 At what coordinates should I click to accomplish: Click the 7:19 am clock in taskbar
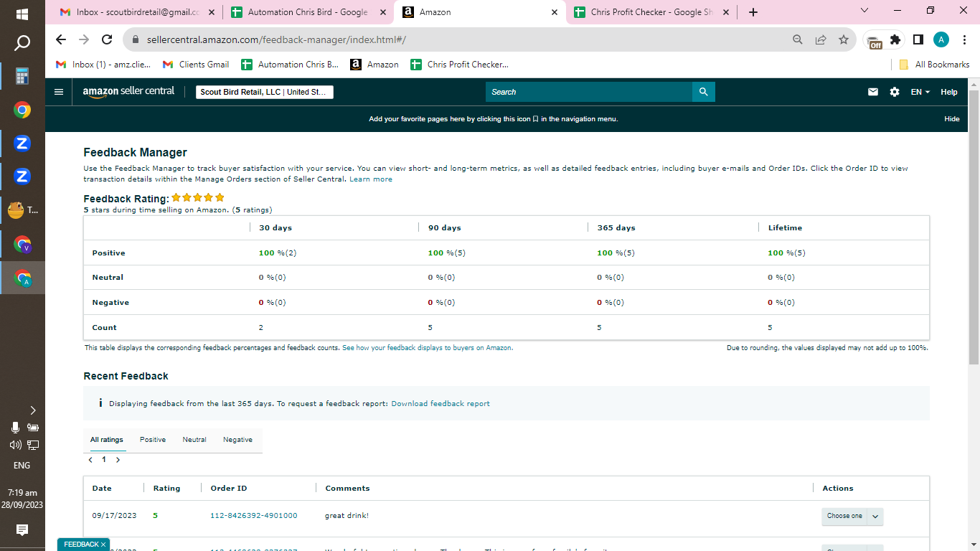(x=22, y=493)
